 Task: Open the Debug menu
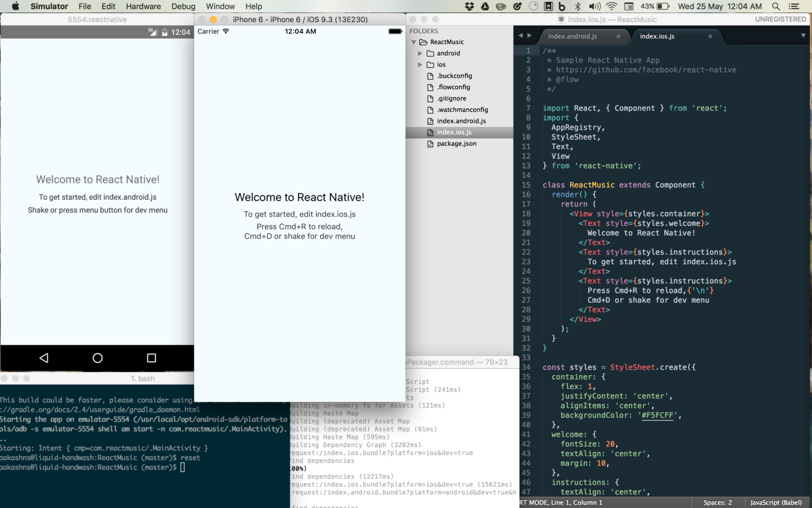click(183, 6)
